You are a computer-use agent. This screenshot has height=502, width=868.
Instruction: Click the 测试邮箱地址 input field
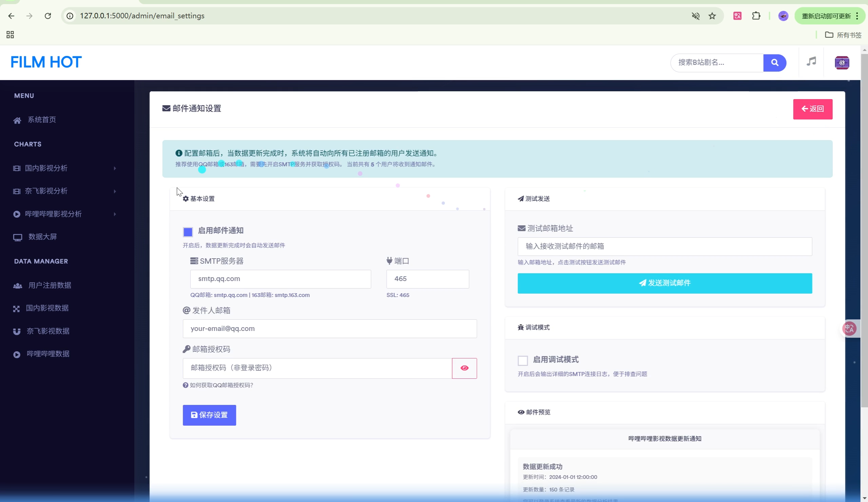pyautogui.click(x=664, y=246)
